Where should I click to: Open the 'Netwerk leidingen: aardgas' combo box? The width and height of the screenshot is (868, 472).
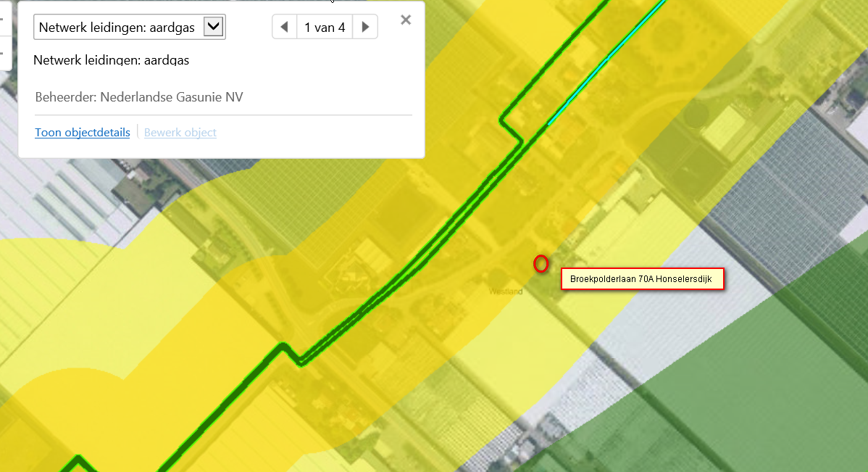coord(130,27)
